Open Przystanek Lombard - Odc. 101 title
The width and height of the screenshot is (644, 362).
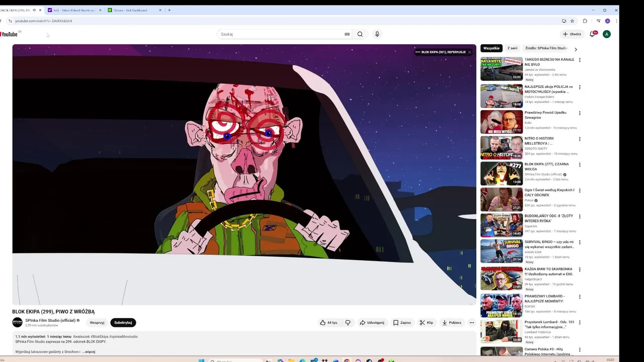pos(549,324)
